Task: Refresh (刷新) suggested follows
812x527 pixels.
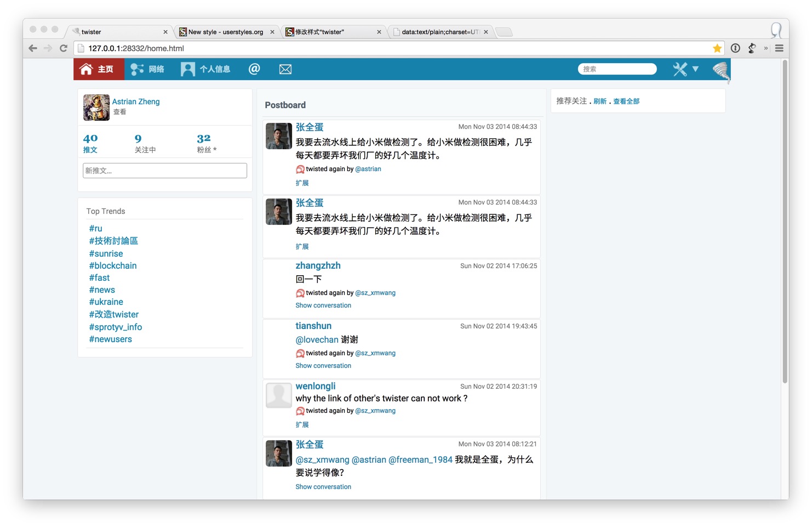Action: [x=600, y=101]
